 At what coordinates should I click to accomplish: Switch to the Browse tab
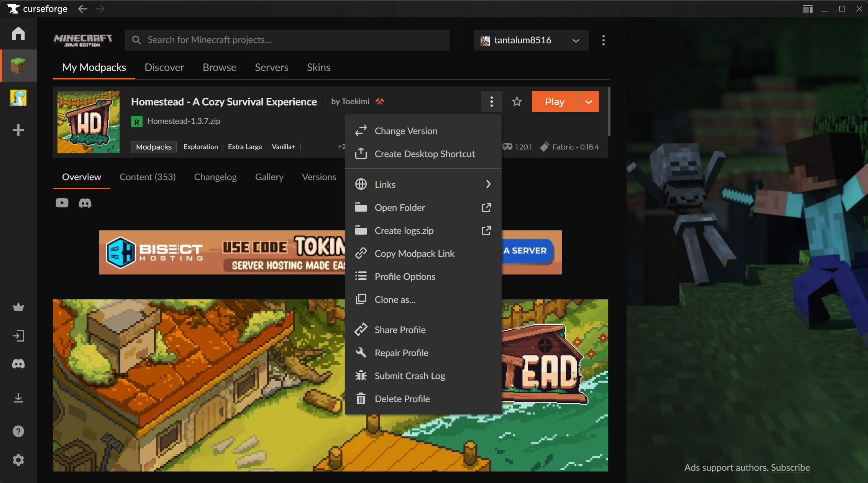tap(220, 67)
